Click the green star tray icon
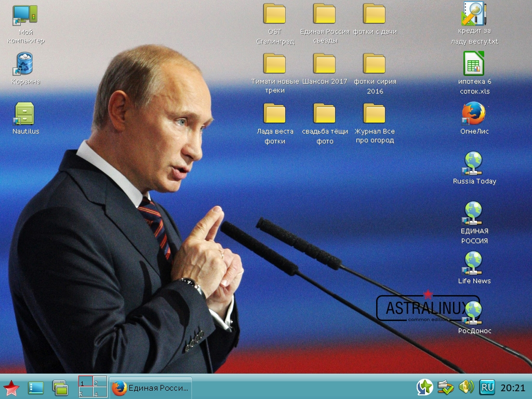The image size is (532, 399). click(x=424, y=388)
